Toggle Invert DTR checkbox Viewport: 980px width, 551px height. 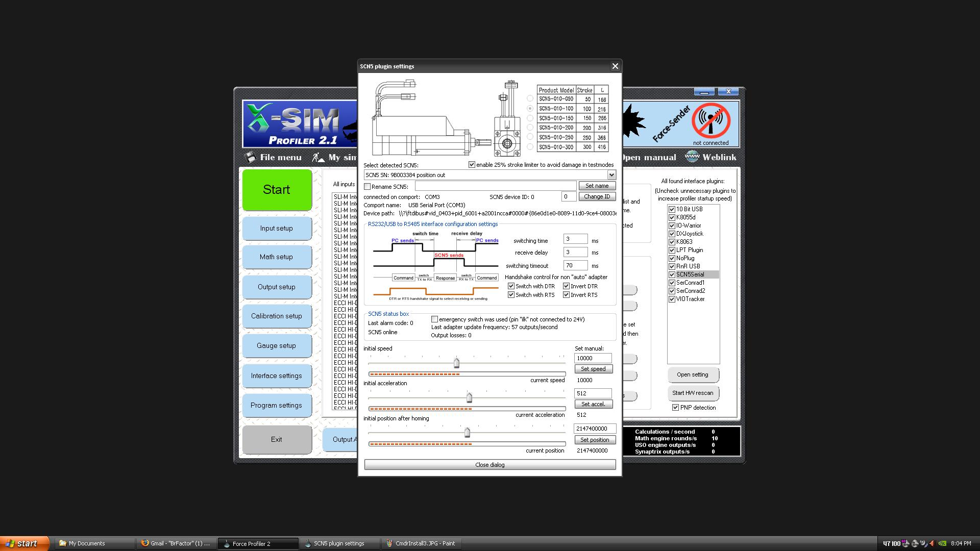[566, 286]
